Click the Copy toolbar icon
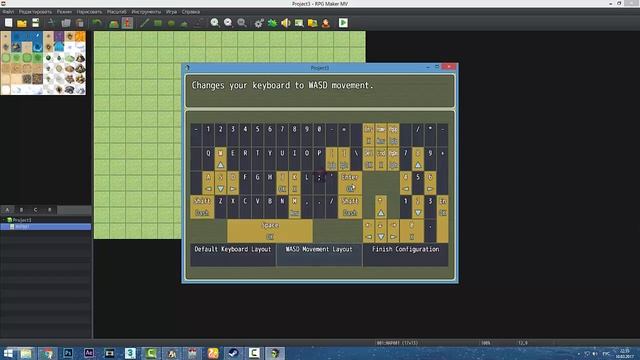This screenshot has height=360, width=640. tap(66, 23)
